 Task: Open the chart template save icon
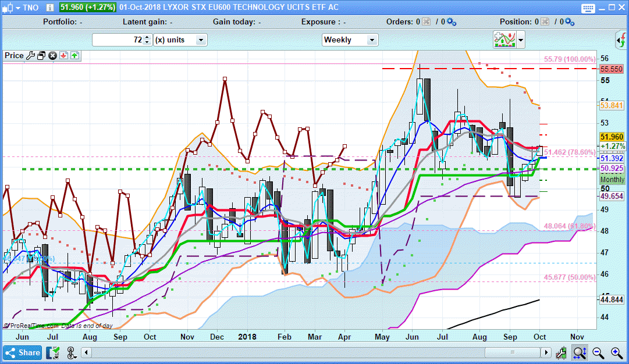pos(52,353)
